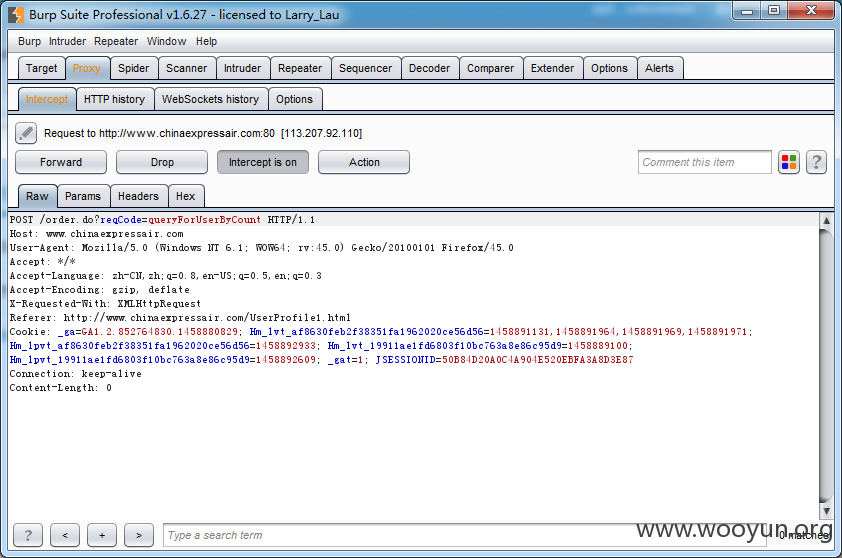Switch to the Spider tab
Image resolution: width=842 pixels, height=558 pixels.
pos(134,68)
